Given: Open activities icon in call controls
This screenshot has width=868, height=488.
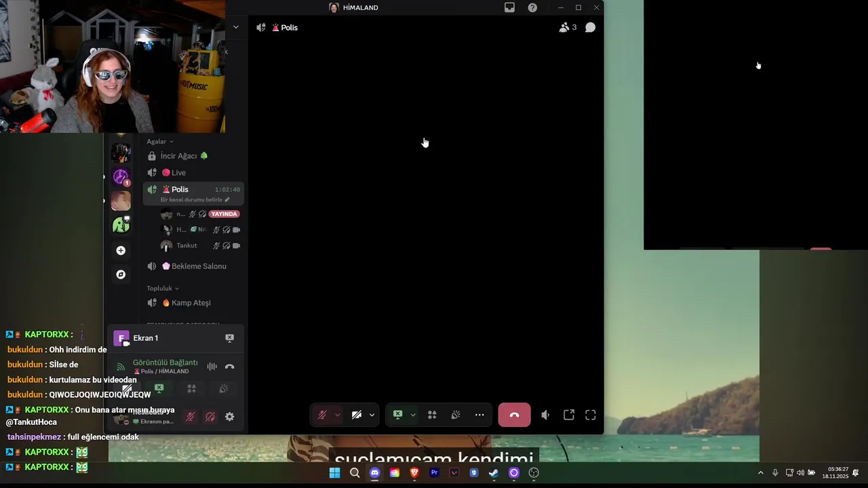Looking at the screenshot, I should pyautogui.click(x=432, y=415).
